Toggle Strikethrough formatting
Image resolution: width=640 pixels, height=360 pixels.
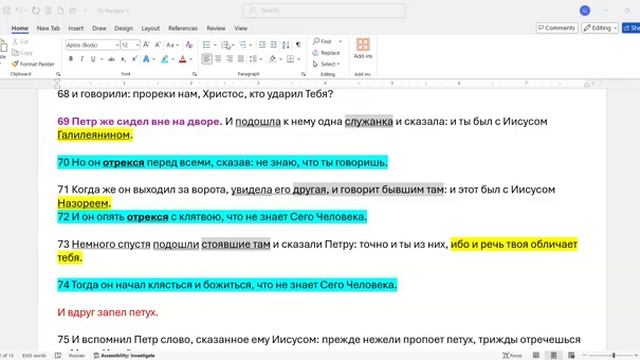tap(111, 59)
